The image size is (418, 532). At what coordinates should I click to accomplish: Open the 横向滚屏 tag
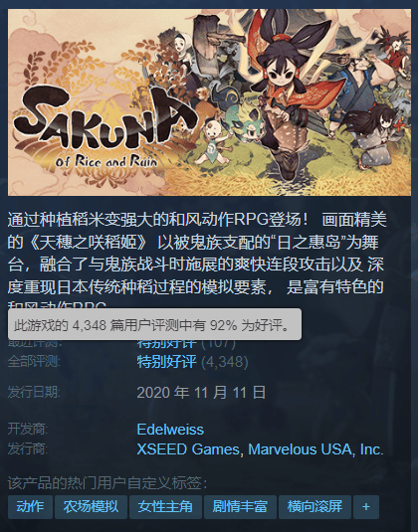pos(314,507)
